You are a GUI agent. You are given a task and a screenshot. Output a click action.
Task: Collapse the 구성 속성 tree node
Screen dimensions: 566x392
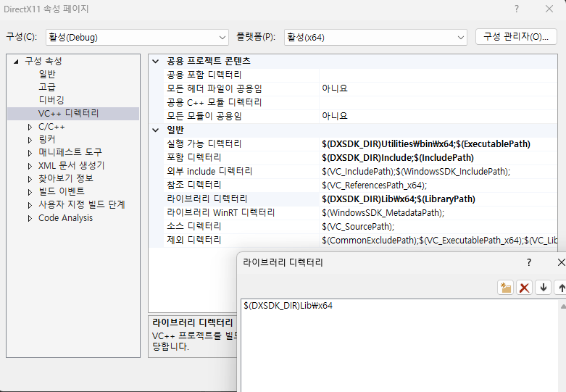coord(16,62)
